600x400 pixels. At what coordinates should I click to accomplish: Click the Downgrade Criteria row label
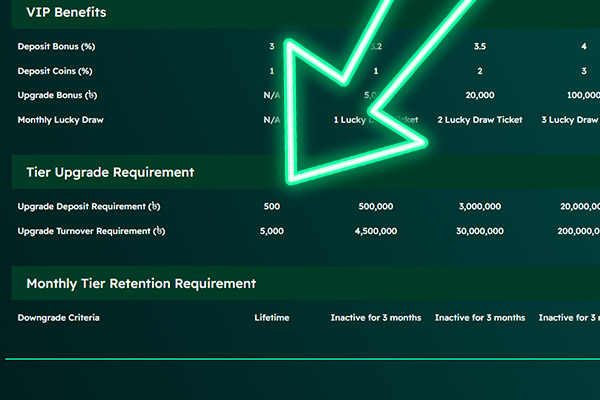pos(59,318)
